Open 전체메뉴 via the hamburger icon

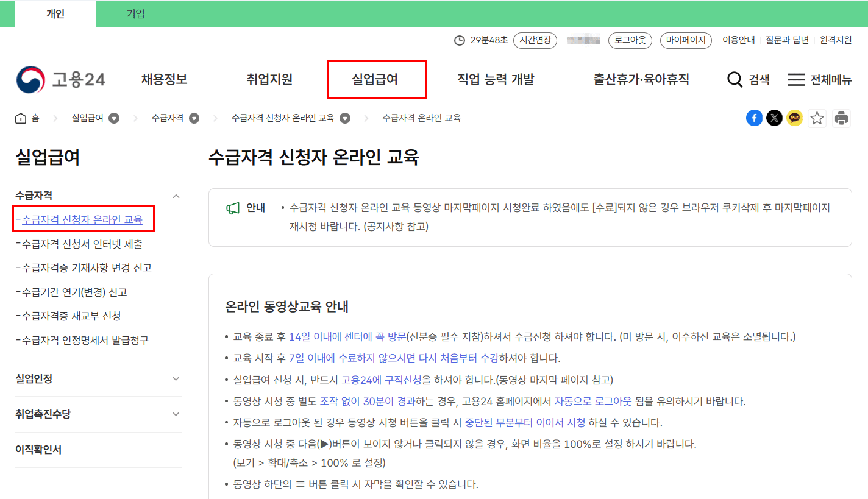tap(795, 79)
